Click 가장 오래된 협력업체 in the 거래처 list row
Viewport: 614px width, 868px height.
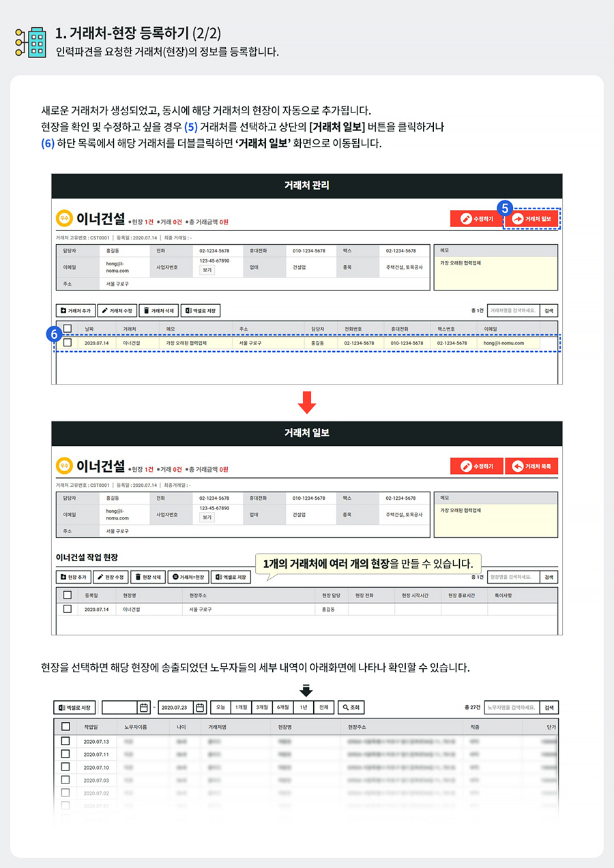pyautogui.click(x=186, y=343)
